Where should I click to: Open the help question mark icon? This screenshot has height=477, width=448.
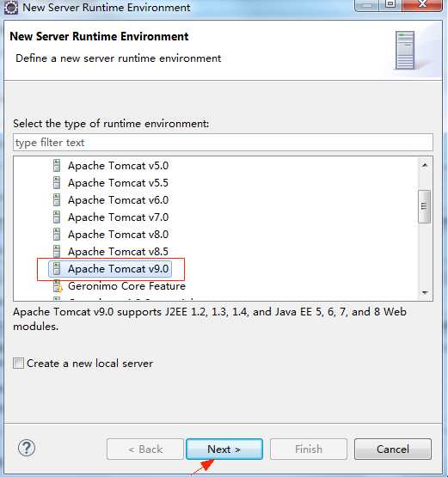click(27, 448)
